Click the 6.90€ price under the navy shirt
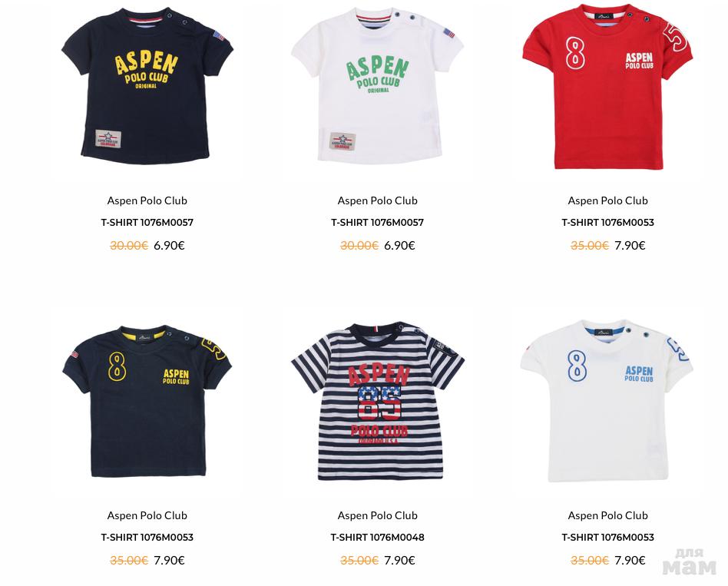The width and height of the screenshot is (728, 586). [169, 245]
